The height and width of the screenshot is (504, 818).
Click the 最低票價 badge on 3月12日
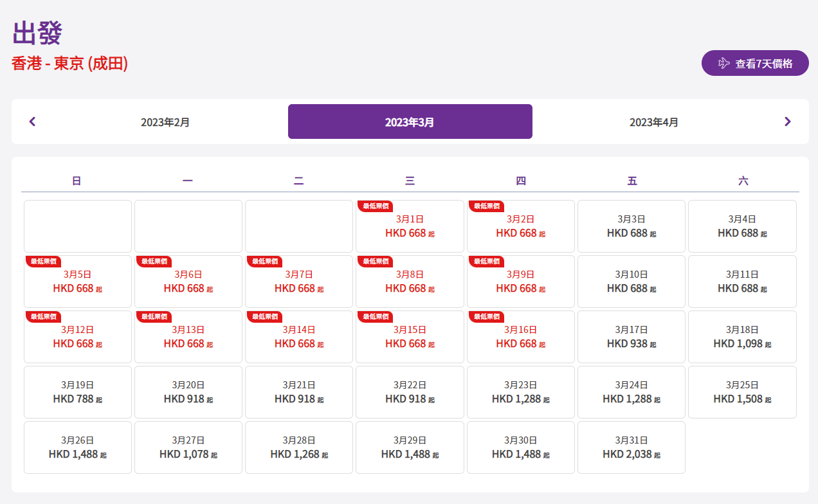click(x=43, y=316)
